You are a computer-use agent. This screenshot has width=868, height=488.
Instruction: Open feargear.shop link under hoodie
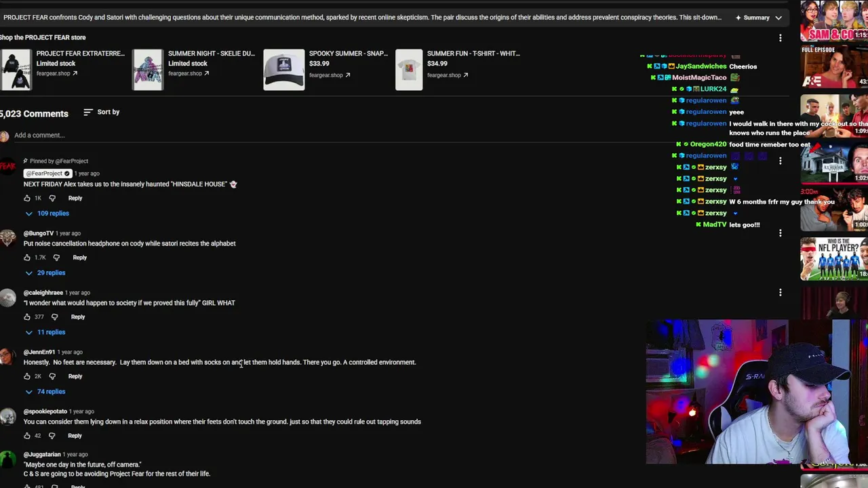coord(56,73)
